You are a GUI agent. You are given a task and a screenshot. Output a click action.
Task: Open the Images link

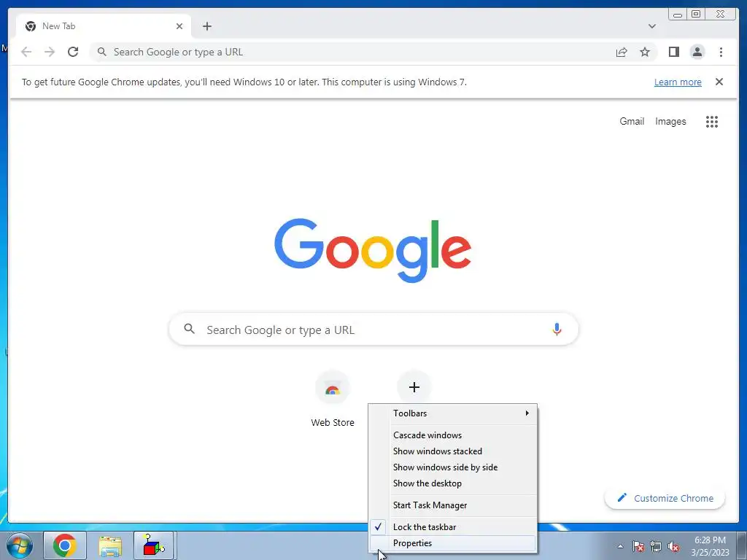point(670,122)
